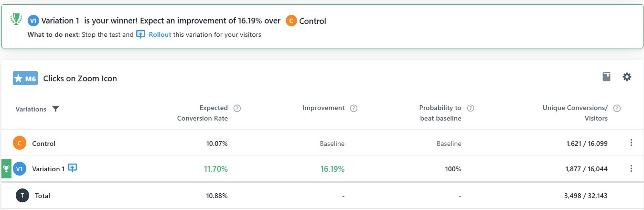Screen dimensions: 644x210
Task: Show help for Improvement column
Action: (354, 108)
